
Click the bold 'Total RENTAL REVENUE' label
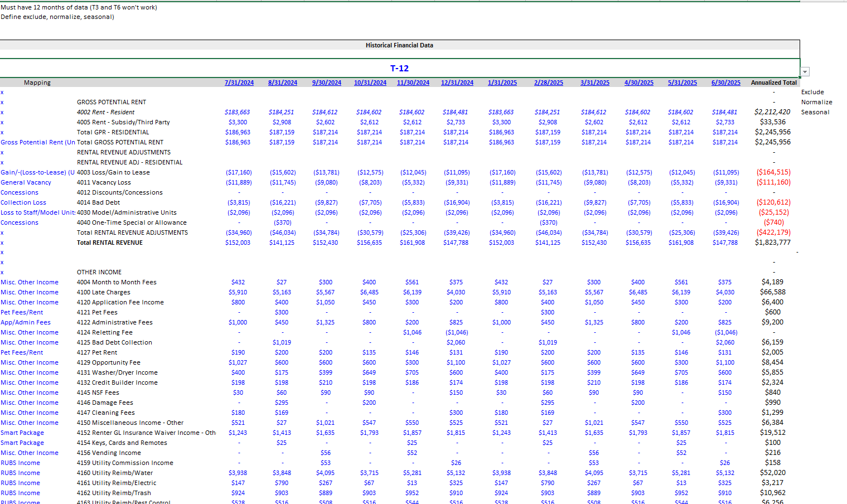[x=110, y=243]
